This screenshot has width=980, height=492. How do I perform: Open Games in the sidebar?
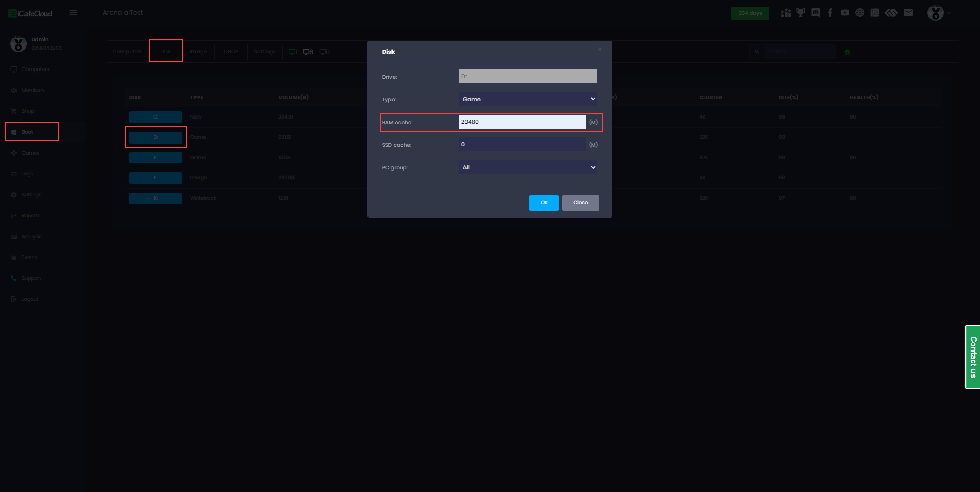(30, 153)
